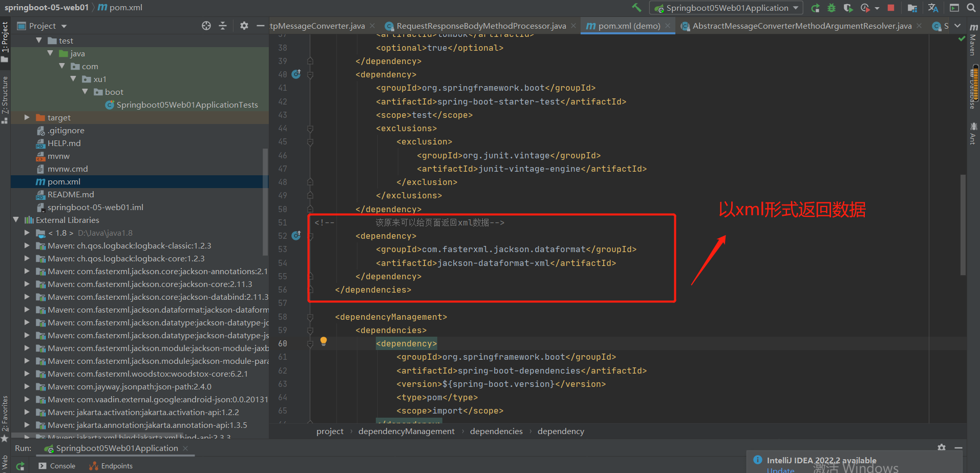
Task: Close the pom.xml (demo) editor tab
Action: (668, 26)
